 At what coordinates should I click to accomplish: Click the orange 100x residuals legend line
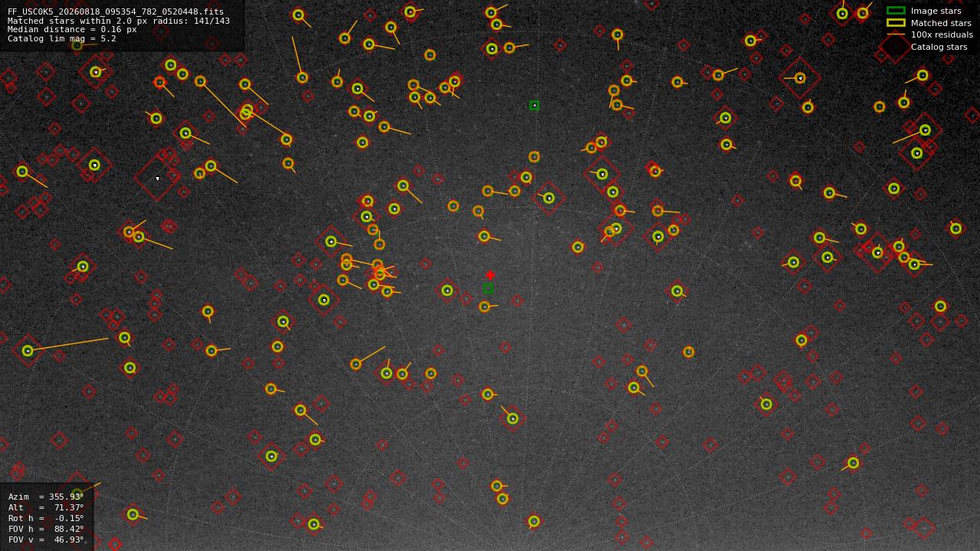tap(896, 34)
